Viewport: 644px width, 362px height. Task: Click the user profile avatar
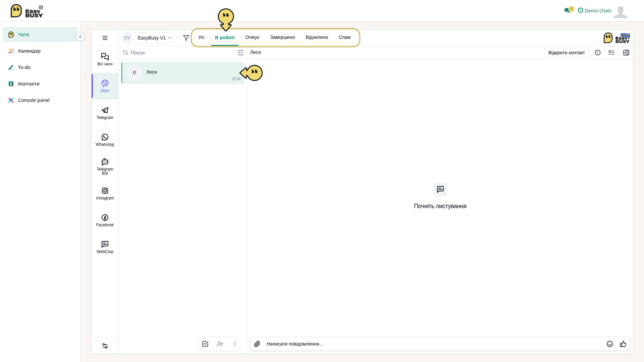point(621,12)
